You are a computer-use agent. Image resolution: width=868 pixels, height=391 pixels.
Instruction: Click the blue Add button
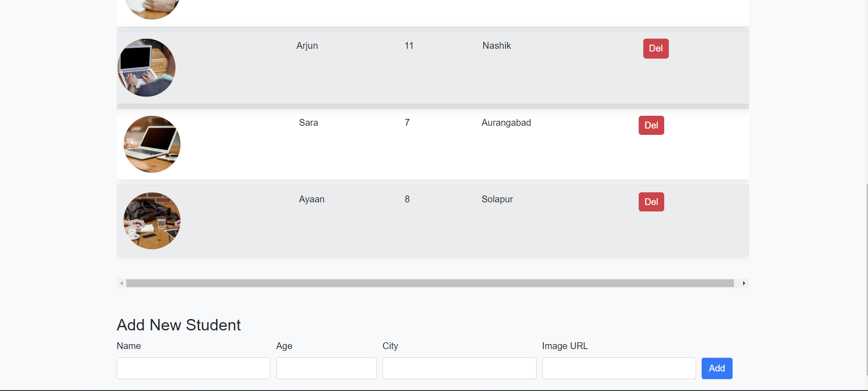click(x=717, y=368)
